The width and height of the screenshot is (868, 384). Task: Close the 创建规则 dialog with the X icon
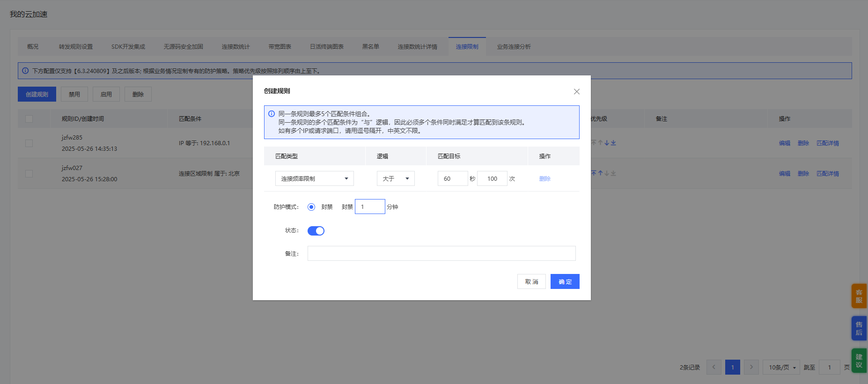point(577,92)
